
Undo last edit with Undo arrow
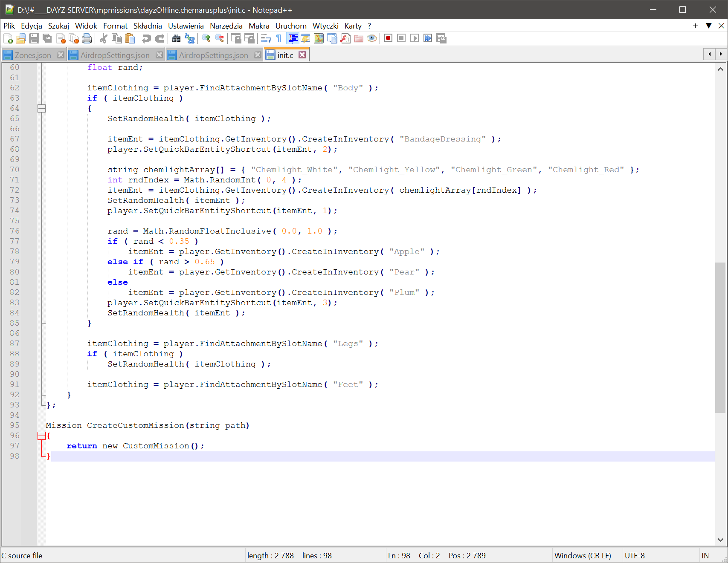[146, 38]
